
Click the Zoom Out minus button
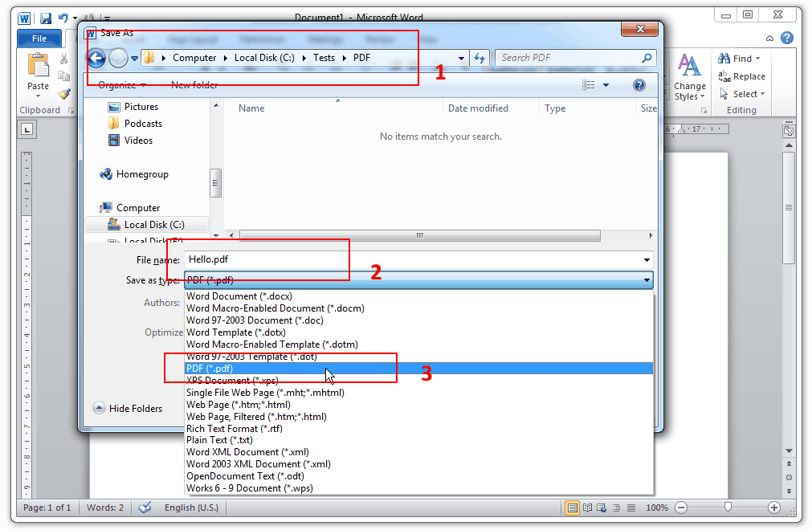click(x=682, y=508)
